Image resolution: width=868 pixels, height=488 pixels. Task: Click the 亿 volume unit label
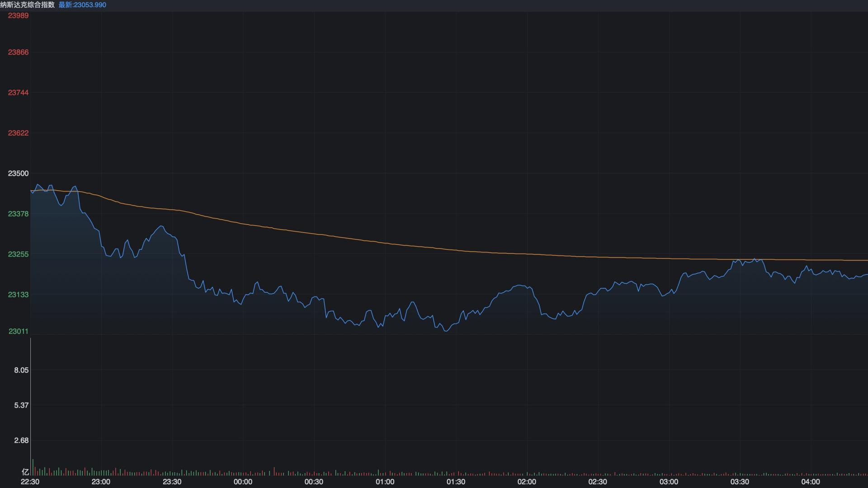(x=25, y=471)
